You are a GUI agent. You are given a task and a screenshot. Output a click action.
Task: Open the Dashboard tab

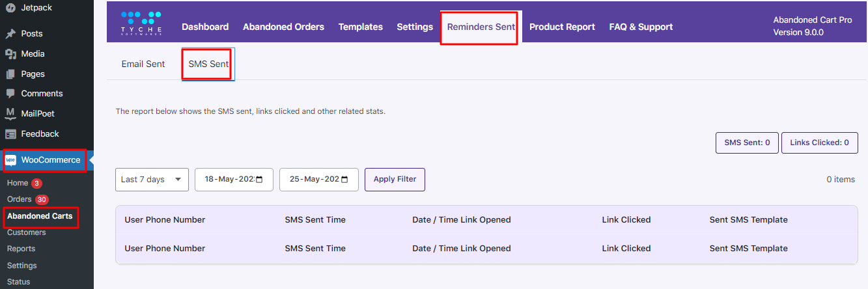tap(205, 27)
